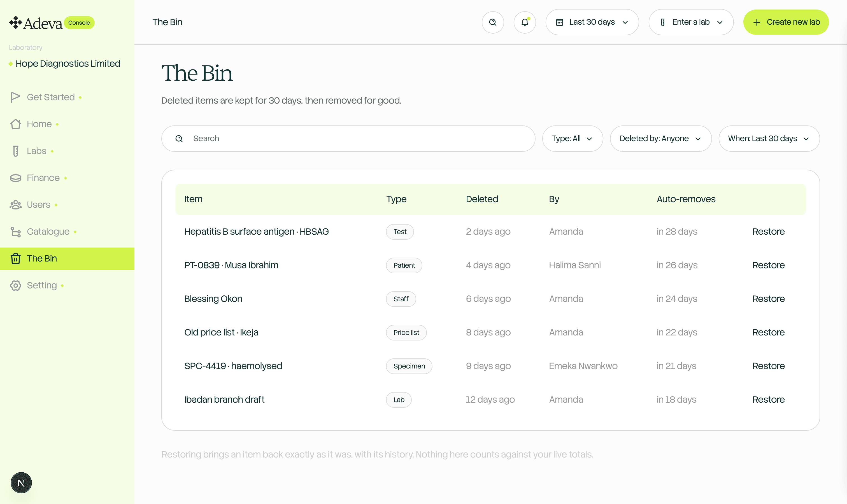The height and width of the screenshot is (504, 847).
Task: Click the Deleted column header
Action: coord(482,199)
